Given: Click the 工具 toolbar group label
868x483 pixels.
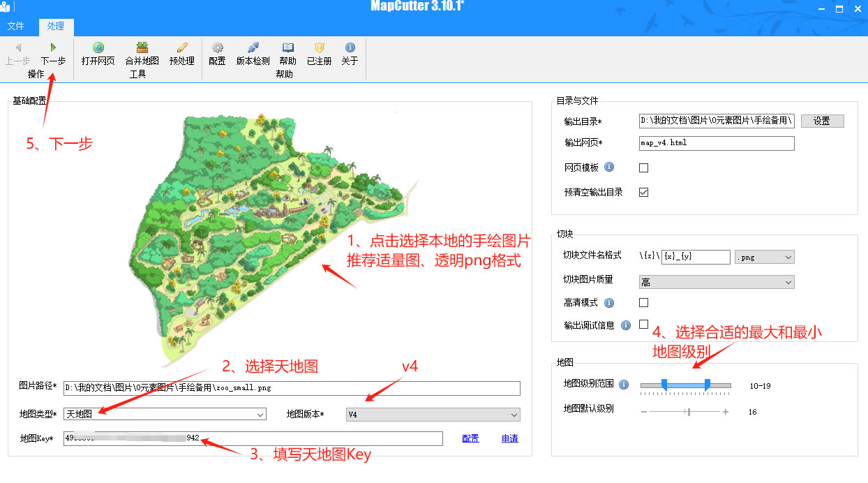Looking at the screenshot, I should (x=137, y=74).
